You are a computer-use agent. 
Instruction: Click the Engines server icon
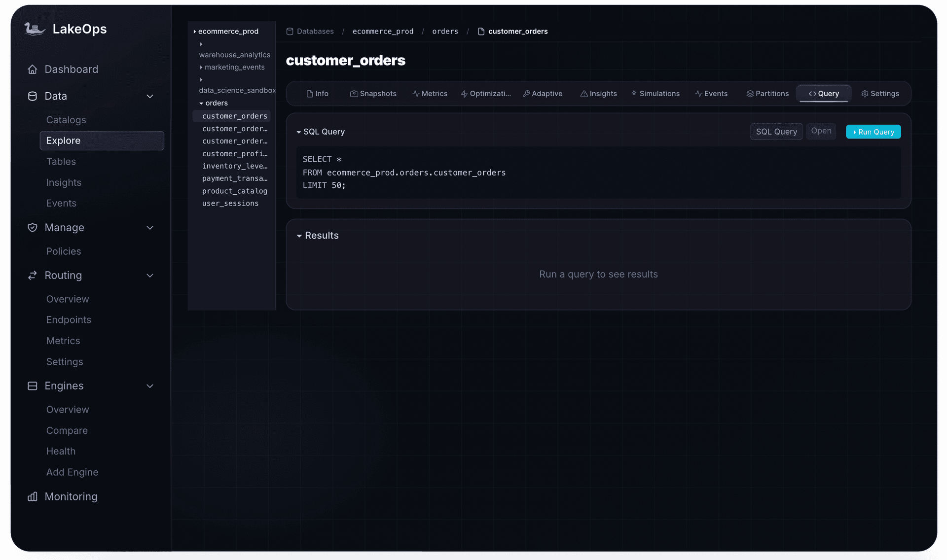coord(33,386)
